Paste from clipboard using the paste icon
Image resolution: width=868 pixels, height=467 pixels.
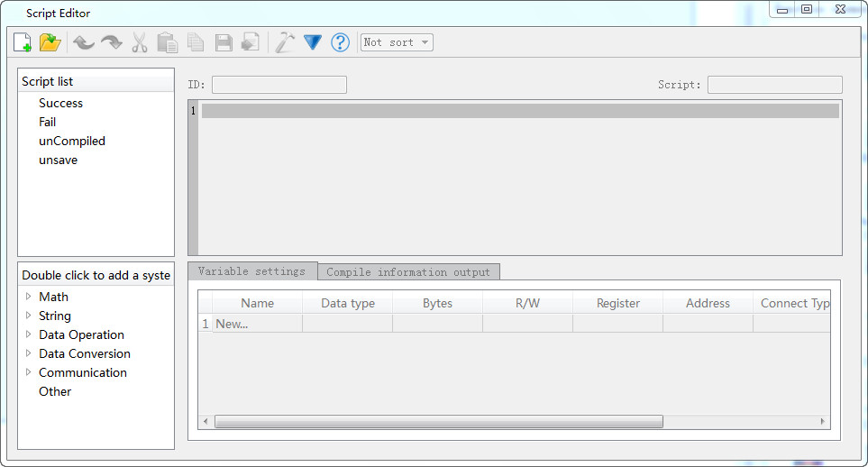point(167,42)
